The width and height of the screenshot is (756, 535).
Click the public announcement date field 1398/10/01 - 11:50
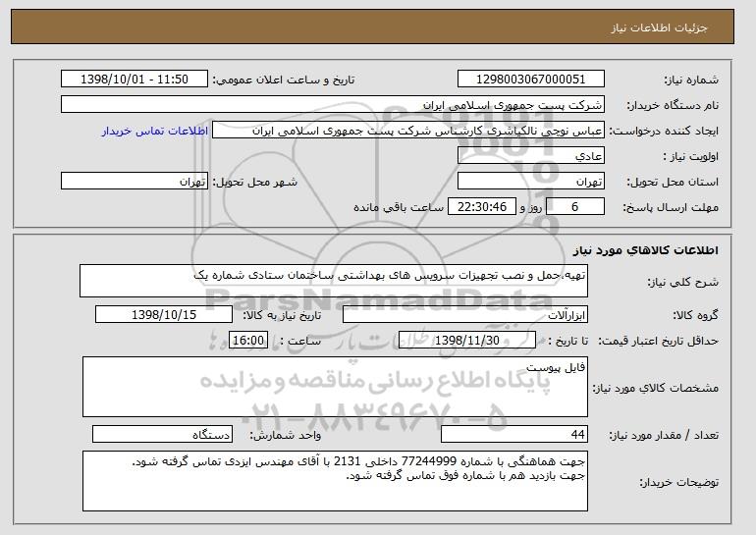[x=135, y=80]
